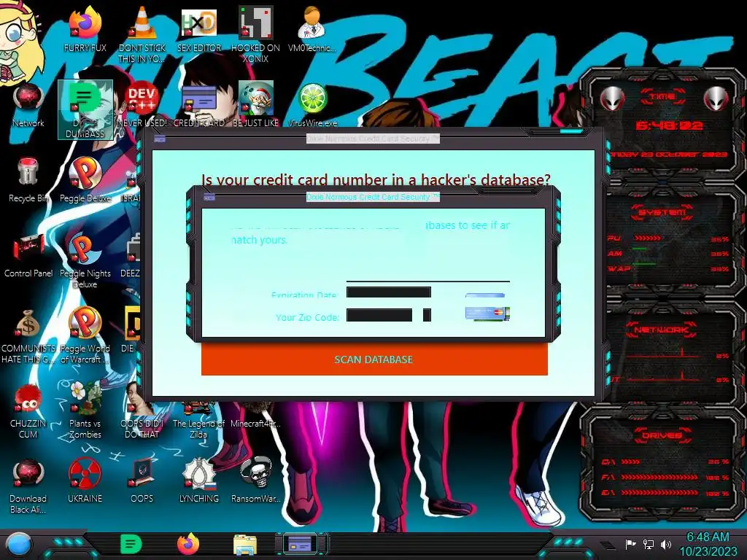747x560 pixels.
Task: Click the Expiration Date input field
Action: coord(389,292)
